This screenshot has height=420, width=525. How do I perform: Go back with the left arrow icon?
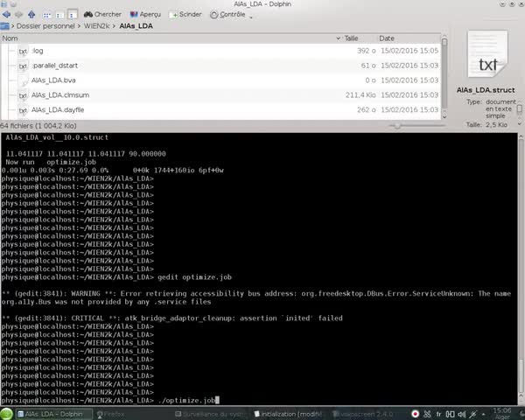pos(6,14)
